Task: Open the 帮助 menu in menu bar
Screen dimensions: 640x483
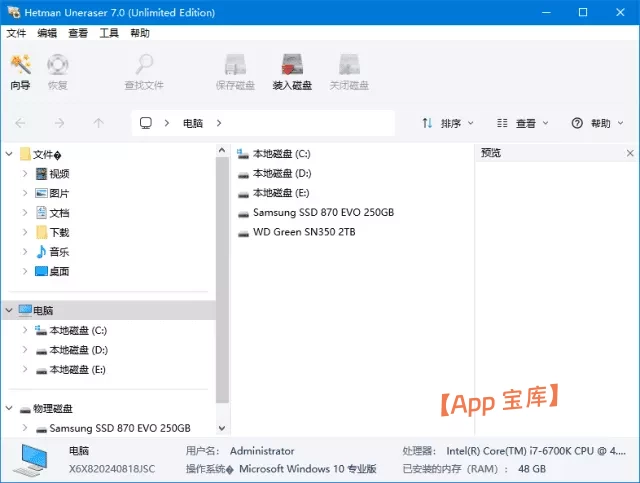Action: point(140,33)
